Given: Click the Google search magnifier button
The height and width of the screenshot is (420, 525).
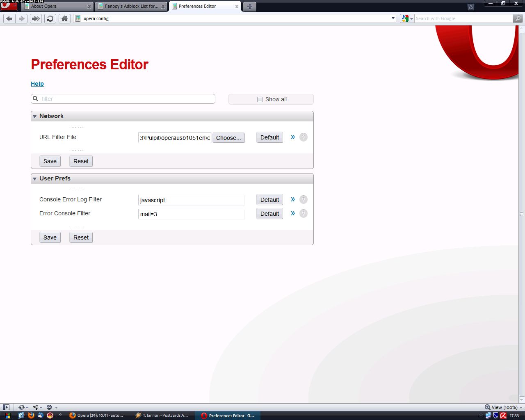Looking at the screenshot, I should 518,18.
